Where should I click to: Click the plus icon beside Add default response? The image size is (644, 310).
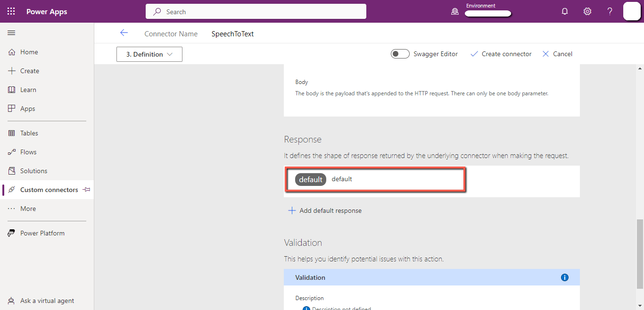pyautogui.click(x=292, y=210)
